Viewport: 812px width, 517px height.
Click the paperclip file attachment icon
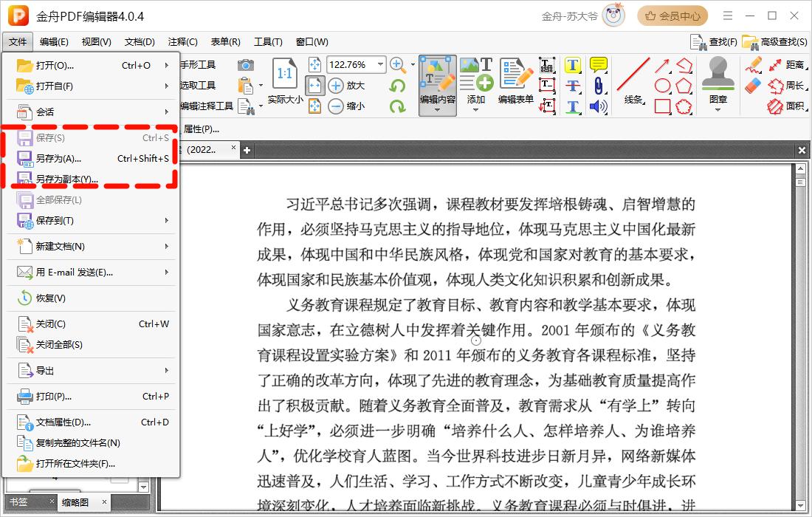coord(598,86)
